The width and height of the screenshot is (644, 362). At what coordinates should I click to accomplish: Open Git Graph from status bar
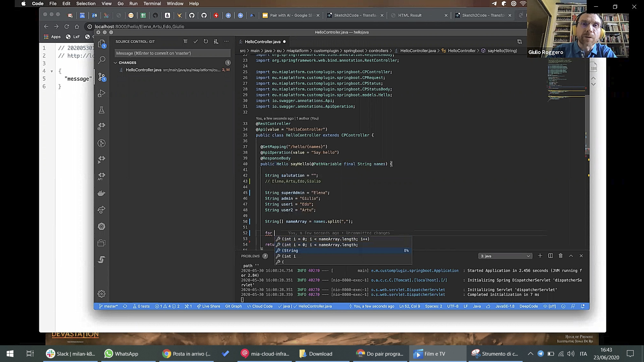[233, 306]
